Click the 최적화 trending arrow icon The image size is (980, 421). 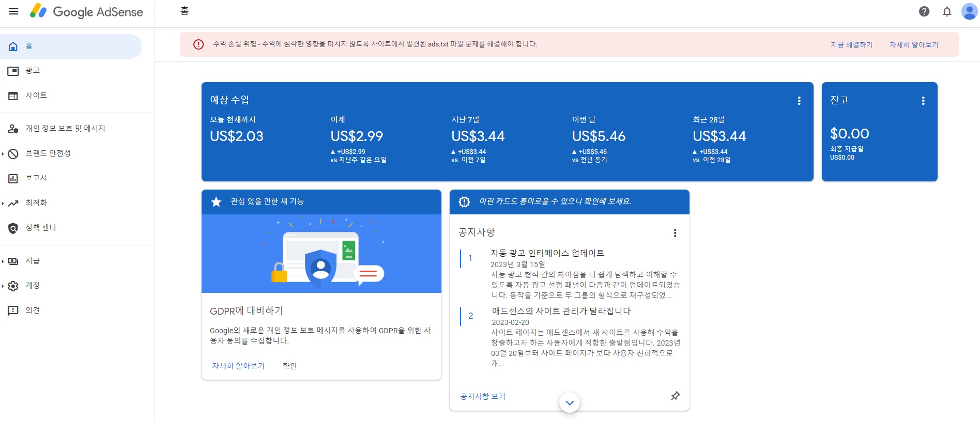click(x=13, y=203)
